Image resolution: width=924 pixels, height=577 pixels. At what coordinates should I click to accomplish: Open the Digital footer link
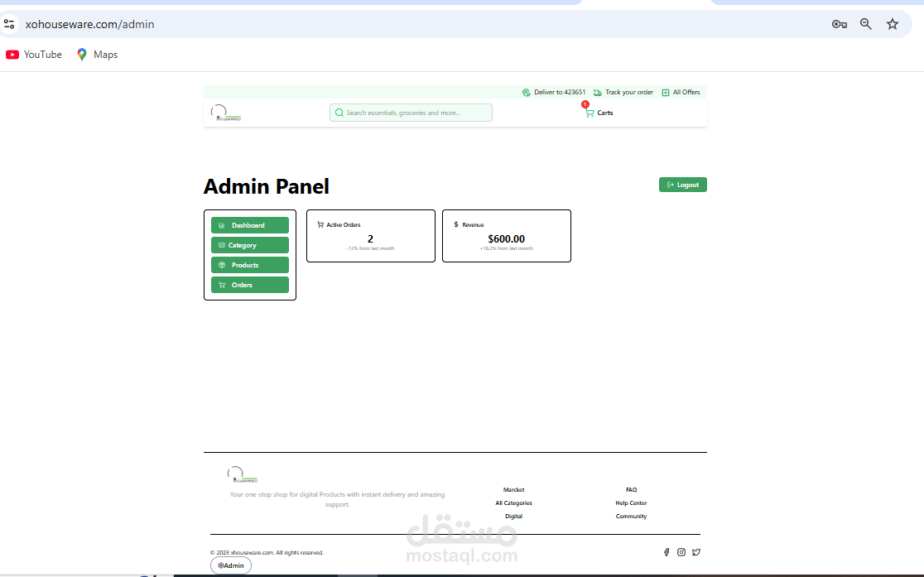coord(514,517)
